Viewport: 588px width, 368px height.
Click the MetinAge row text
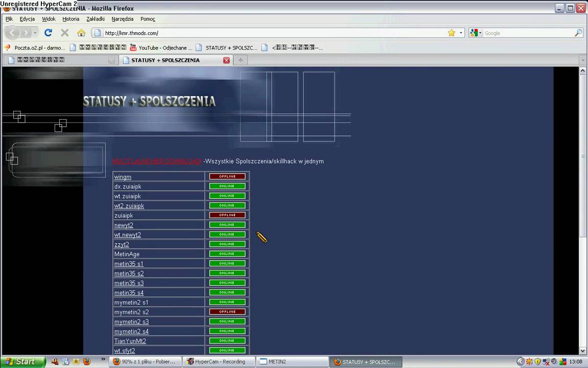(127, 254)
